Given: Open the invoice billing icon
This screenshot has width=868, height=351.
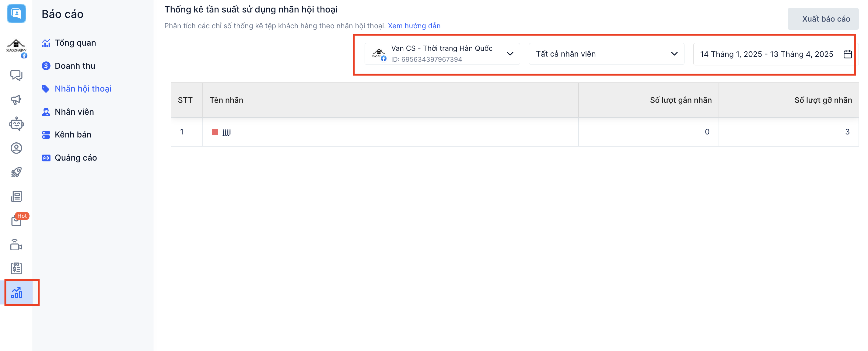Looking at the screenshot, I should (x=16, y=269).
